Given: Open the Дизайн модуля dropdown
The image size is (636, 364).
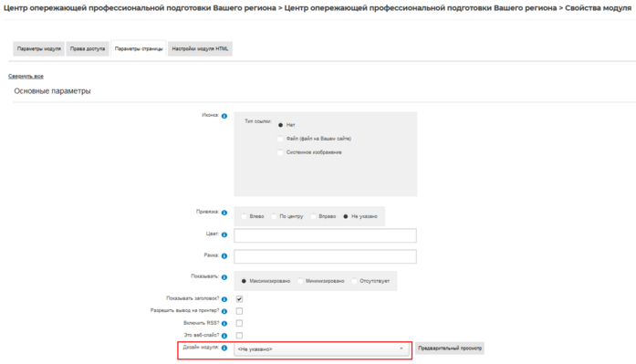Looking at the screenshot, I should click(x=322, y=349).
